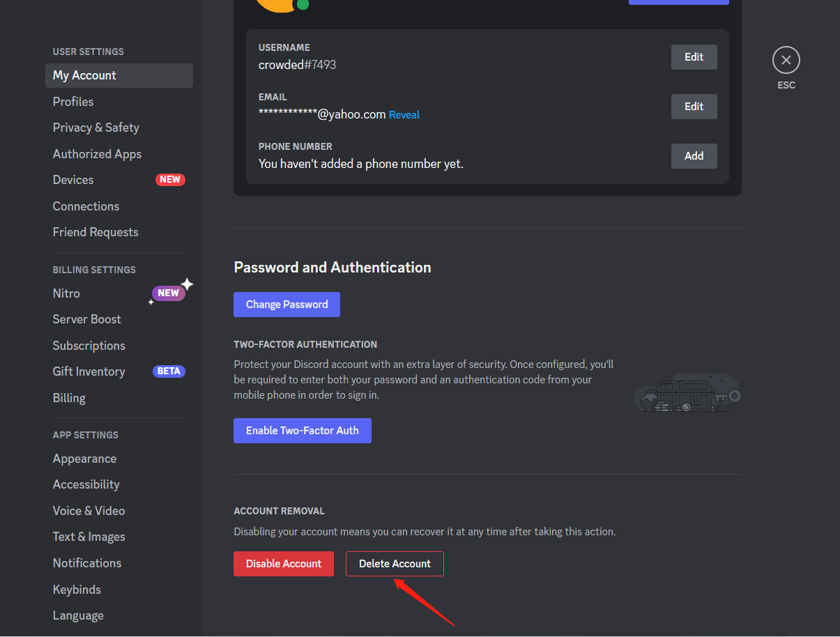Click the NEW badge beside Devices
This screenshot has height=637, width=840.
(x=170, y=180)
